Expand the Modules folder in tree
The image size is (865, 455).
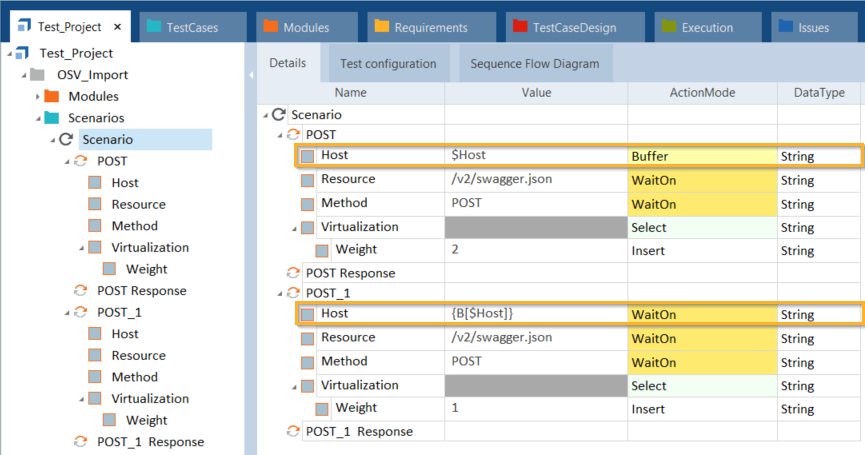coord(38,97)
